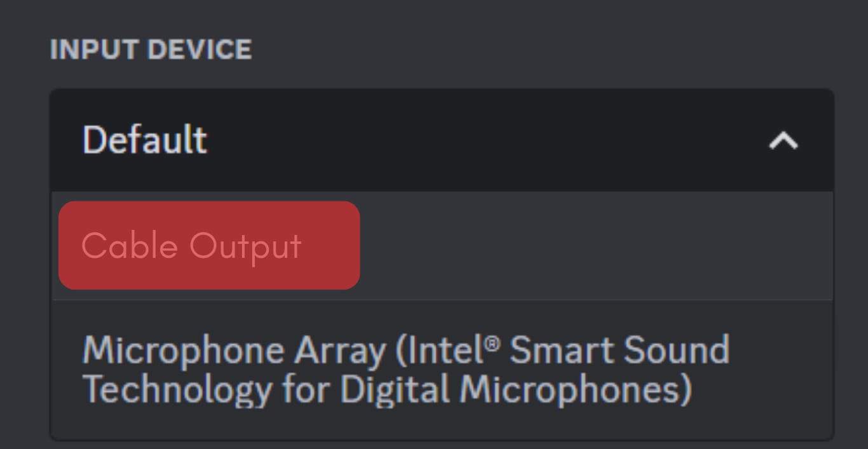Click the currently selected Default option
Viewport: 868px width, 449px height.
[144, 140]
